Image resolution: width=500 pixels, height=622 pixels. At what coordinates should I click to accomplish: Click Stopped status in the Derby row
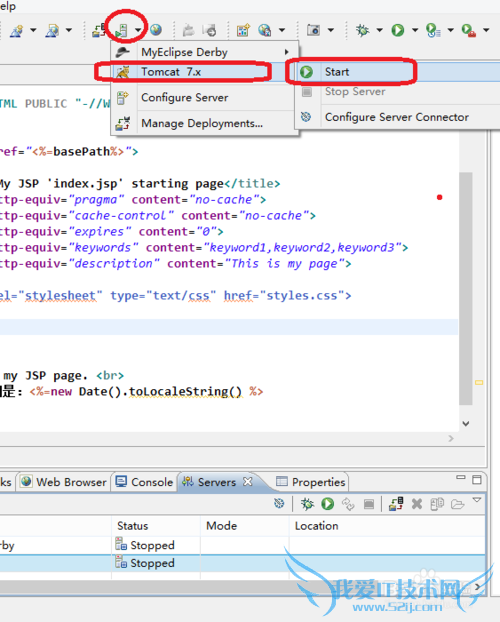pyautogui.click(x=152, y=545)
